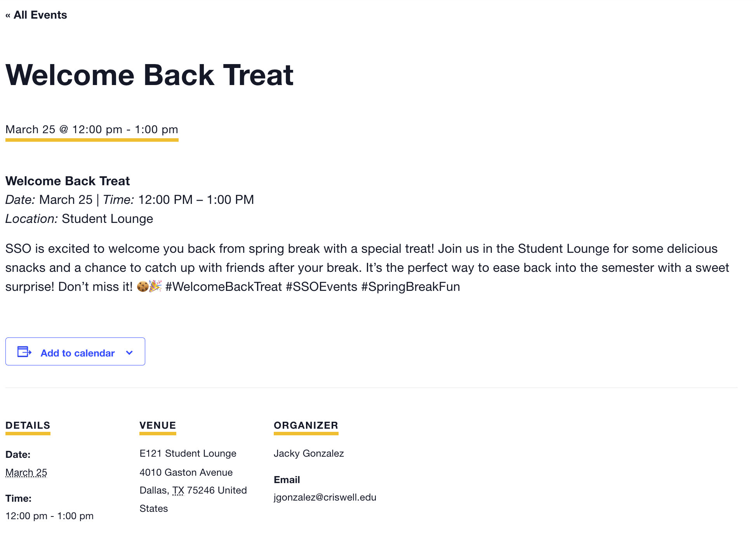Click the #WelcomeBackTreat hashtag

pyautogui.click(x=223, y=287)
